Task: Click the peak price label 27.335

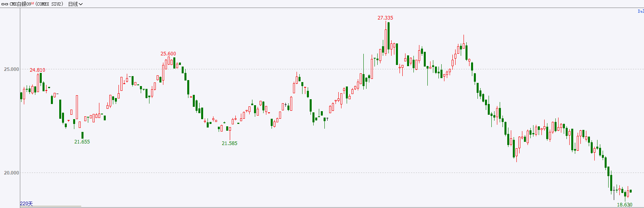Action: (x=385, y=18)
